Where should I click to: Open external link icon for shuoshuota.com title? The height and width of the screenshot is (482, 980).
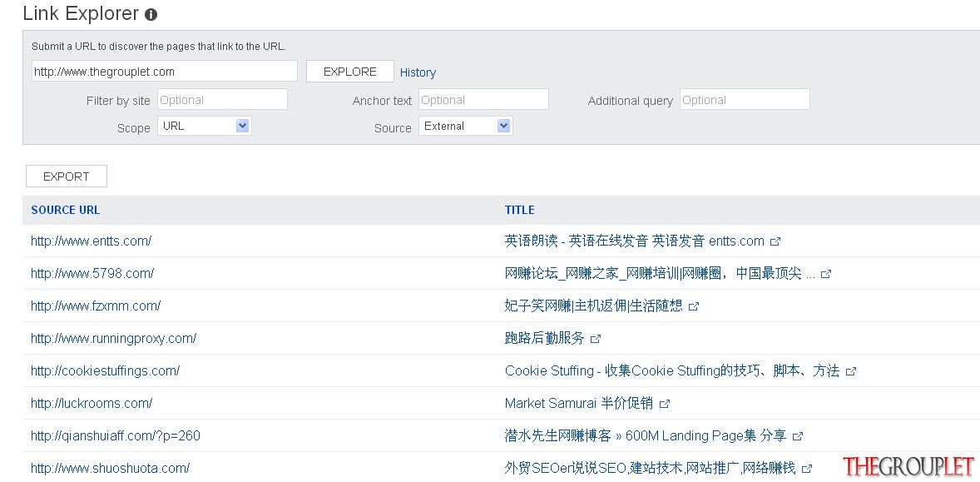point(807,468)
